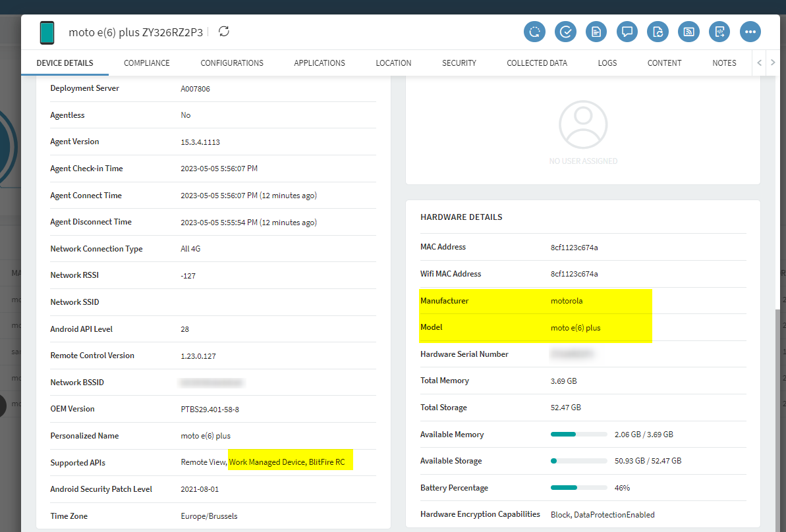Click the green phone device icon

[47, 32]
